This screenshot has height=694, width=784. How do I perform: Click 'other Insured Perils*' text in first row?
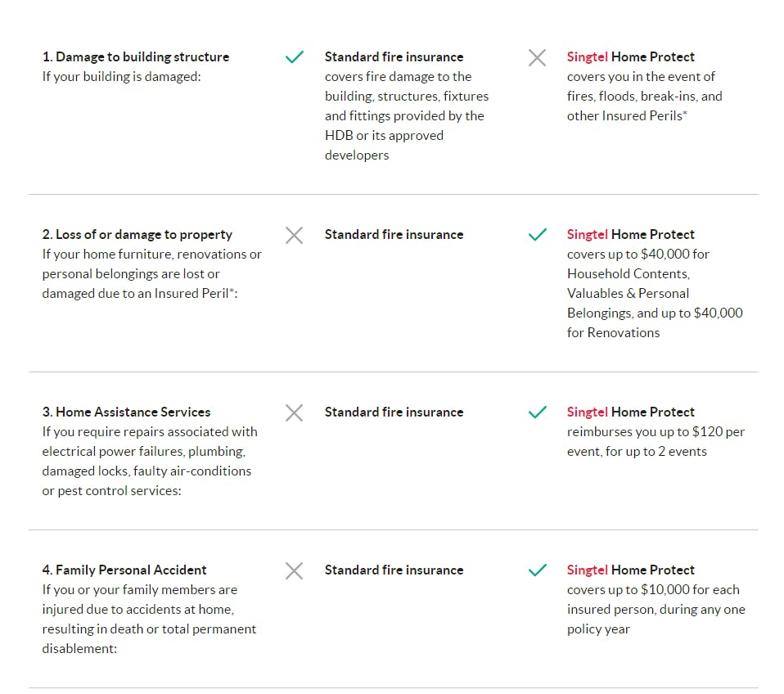(x=627, y=116)
